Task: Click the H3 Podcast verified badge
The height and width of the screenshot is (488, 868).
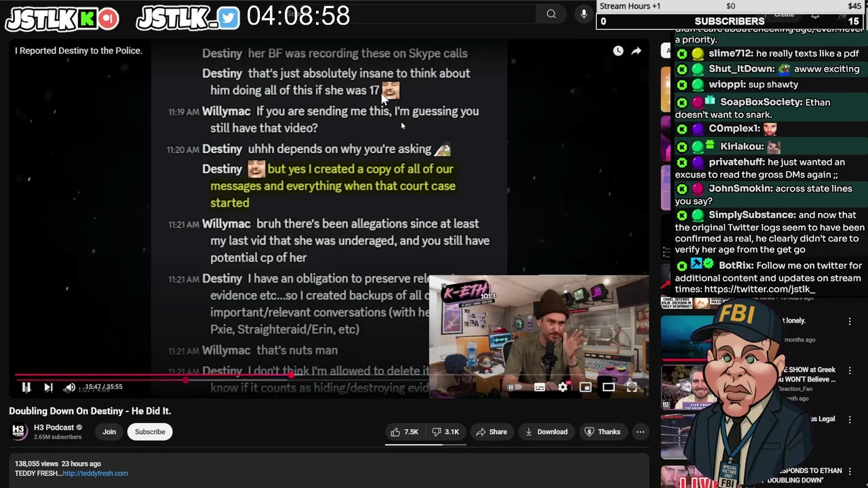Action: coord(79,428)
